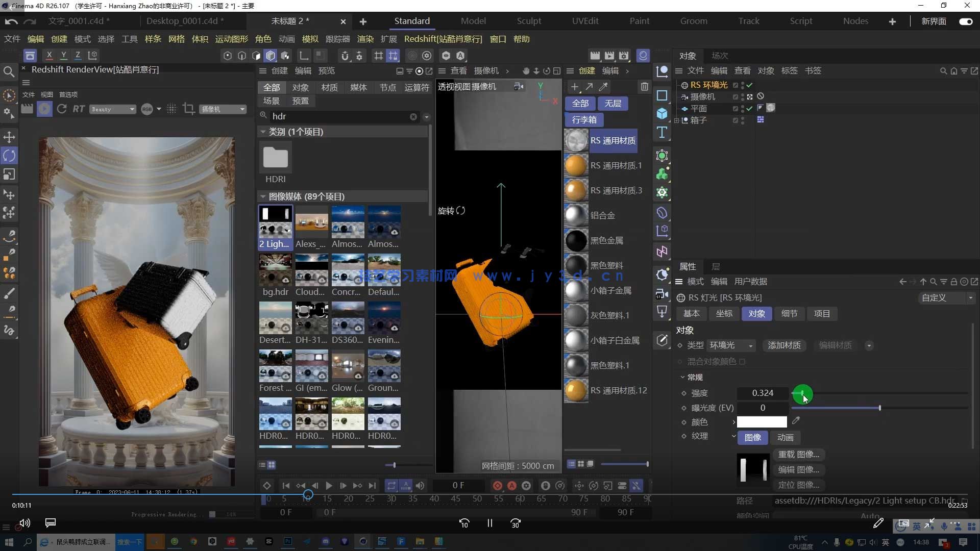This screenshot has height=551, width=980.
Task: Select the Scale tool
Action: click(9, 174)
